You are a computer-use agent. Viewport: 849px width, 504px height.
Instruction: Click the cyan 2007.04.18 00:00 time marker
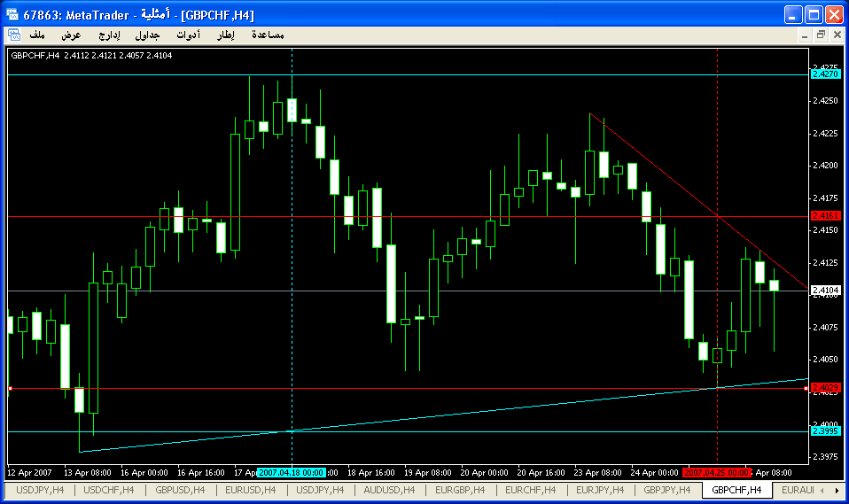pyautogui.click(x=292, y=472)
